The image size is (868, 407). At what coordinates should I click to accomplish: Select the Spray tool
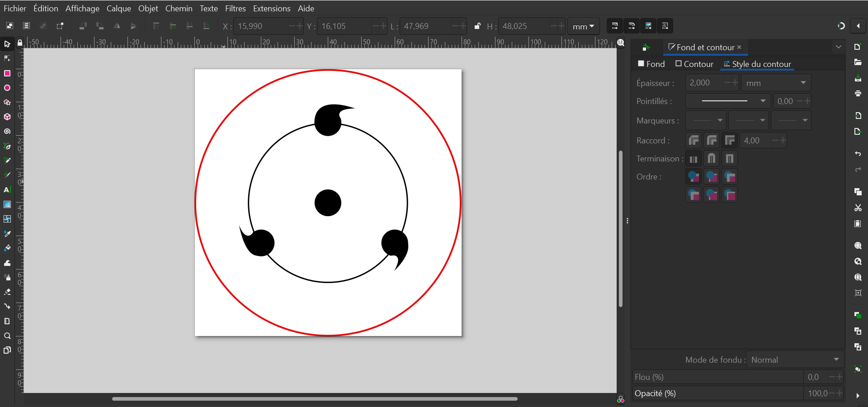click(x=7, y=277)
